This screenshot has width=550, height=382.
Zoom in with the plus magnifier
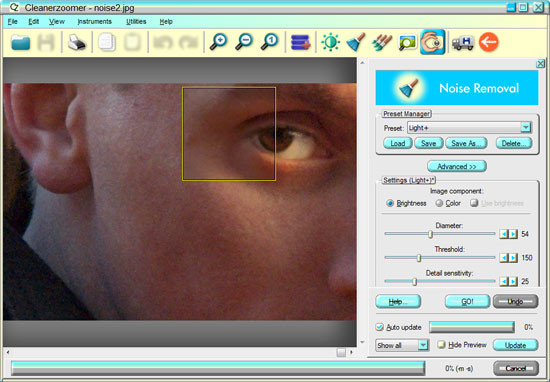(x=218, y=42)
